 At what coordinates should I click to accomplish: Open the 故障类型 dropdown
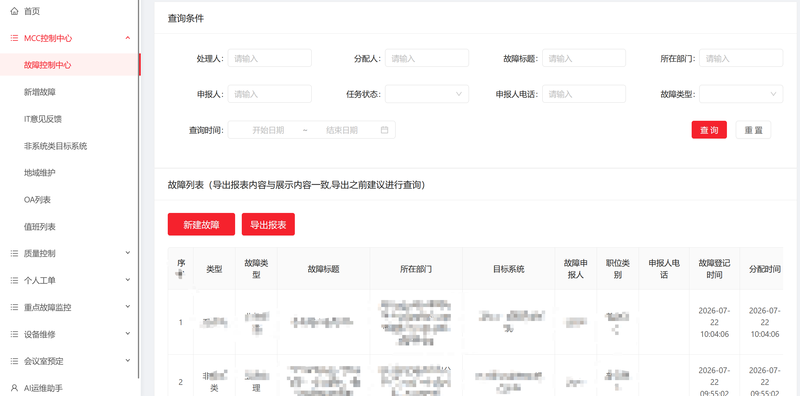click(741, 94)
